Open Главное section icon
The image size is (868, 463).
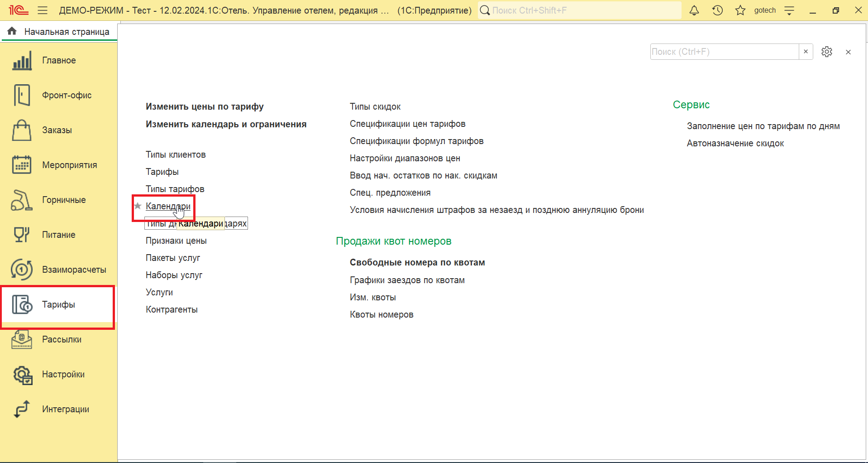[22, 60]
